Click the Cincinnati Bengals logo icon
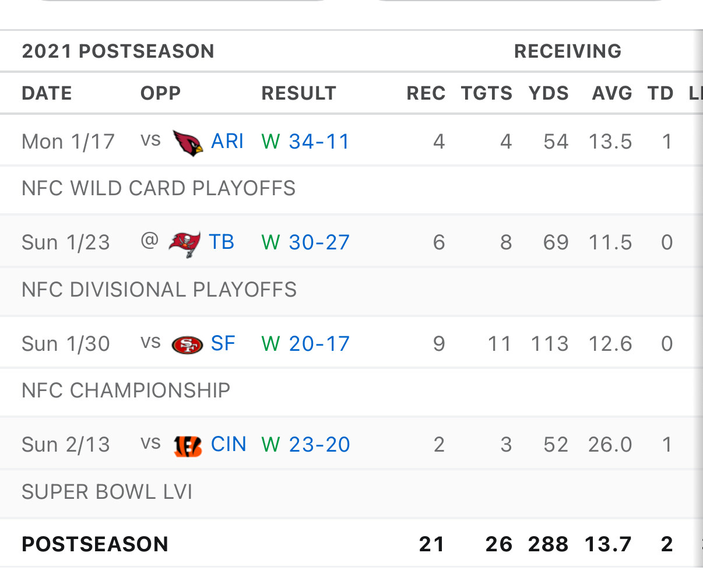 (188, 446)
